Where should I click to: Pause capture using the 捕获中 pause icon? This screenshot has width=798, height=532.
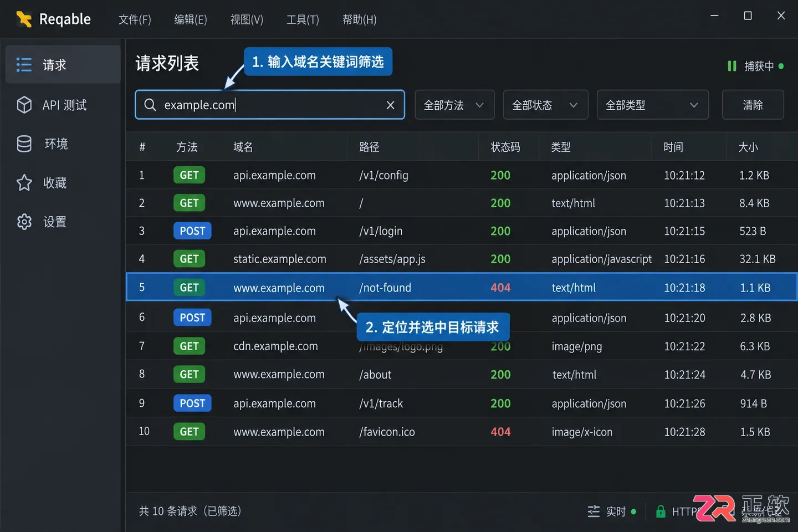731,66
